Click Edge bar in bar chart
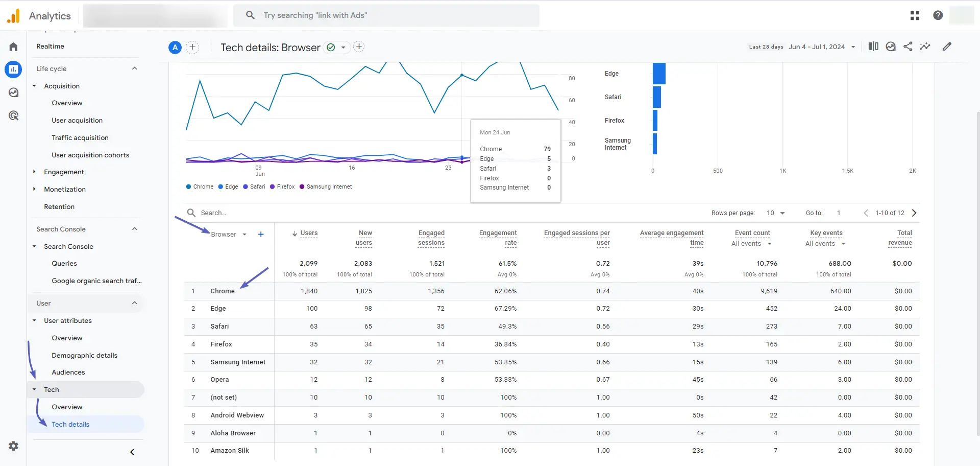Image resolution: width=980 pixels, height=466 pixels. pos(659,74)
